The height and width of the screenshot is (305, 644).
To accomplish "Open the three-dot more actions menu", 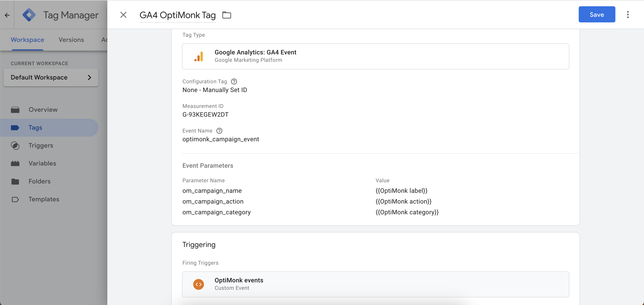I will coord(627,15).
